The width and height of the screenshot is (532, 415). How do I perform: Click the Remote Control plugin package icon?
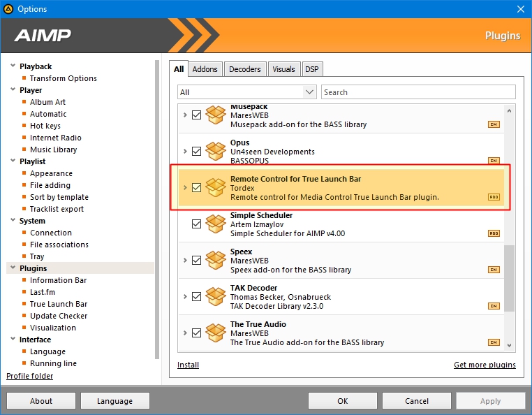point(215,188)
